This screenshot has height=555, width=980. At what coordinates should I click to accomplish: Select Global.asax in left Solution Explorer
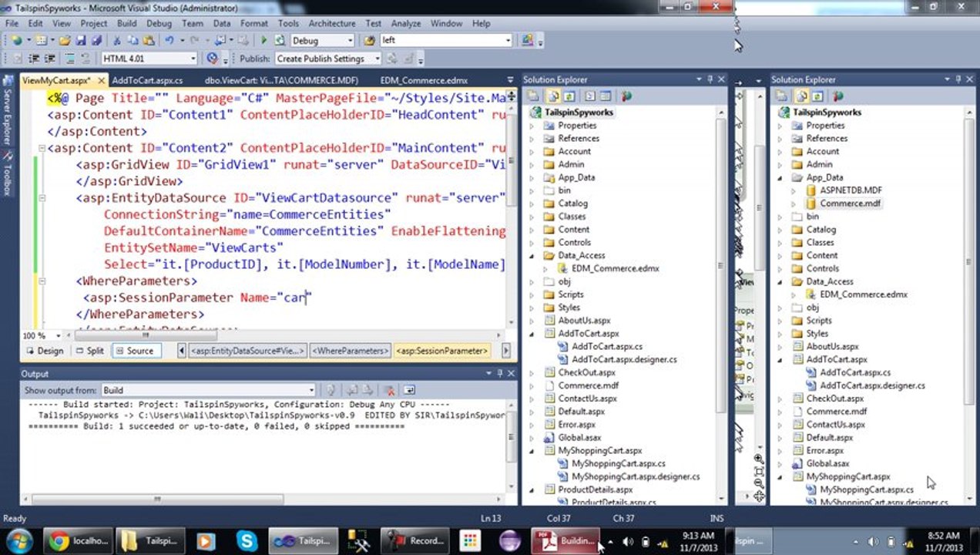point(579,437)
